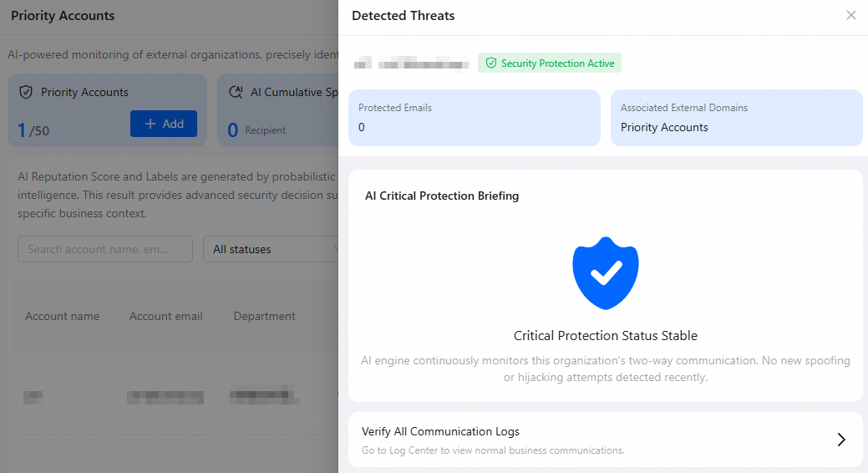Close the Detected Threats panel

pos(850,16)
